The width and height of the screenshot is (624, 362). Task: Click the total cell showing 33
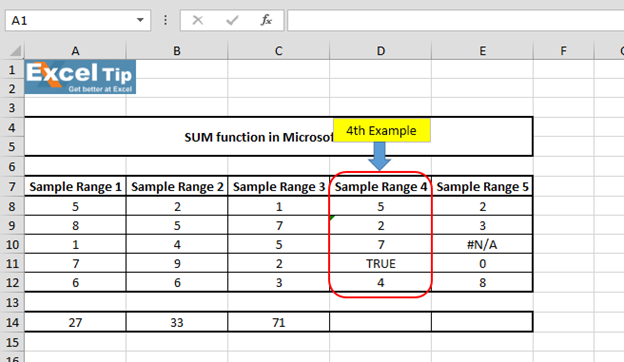pos(177,322)
